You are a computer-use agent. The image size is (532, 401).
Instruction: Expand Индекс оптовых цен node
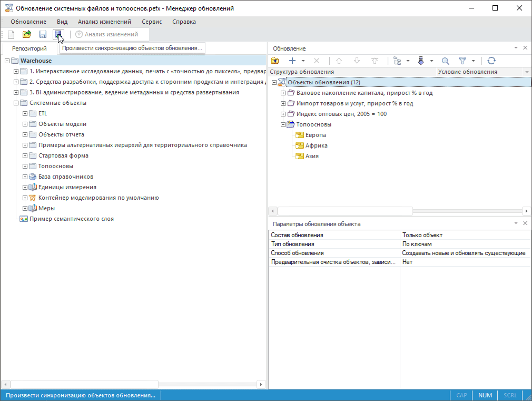pyautogui.click(x=283, y=114)
